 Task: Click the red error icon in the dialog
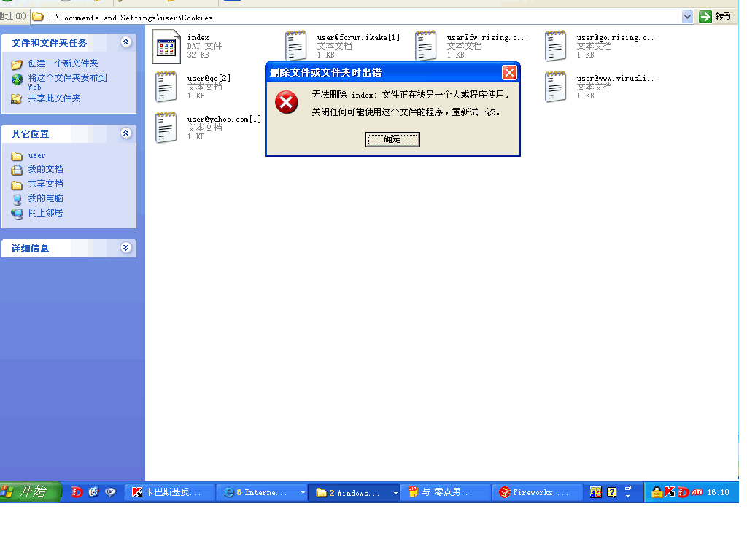286,102
